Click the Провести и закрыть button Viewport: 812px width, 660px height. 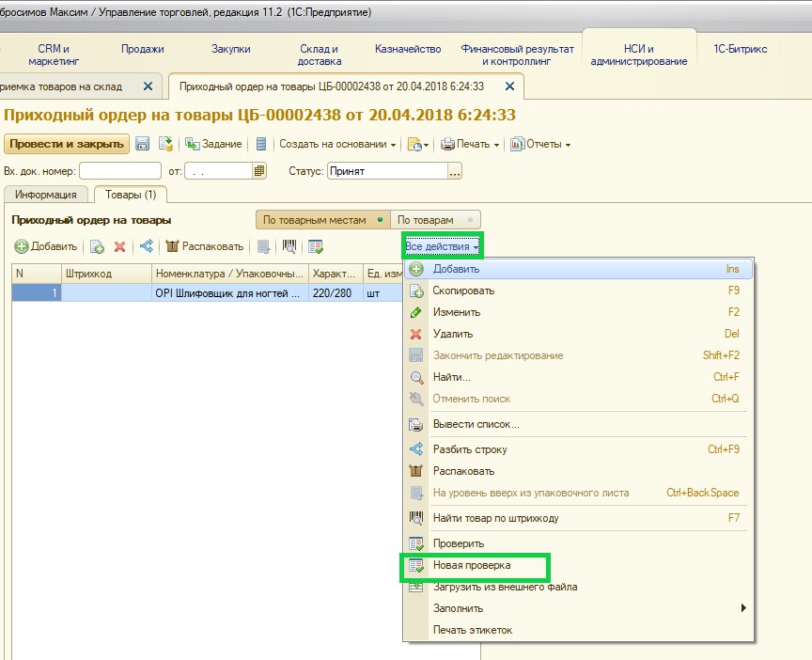click(x=67, y=144)
